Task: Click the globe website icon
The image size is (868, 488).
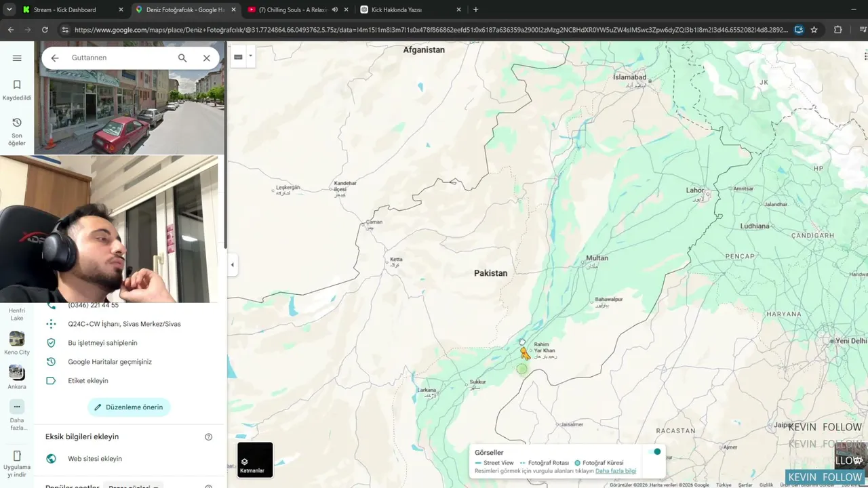Action: click(x=51, y=459)
